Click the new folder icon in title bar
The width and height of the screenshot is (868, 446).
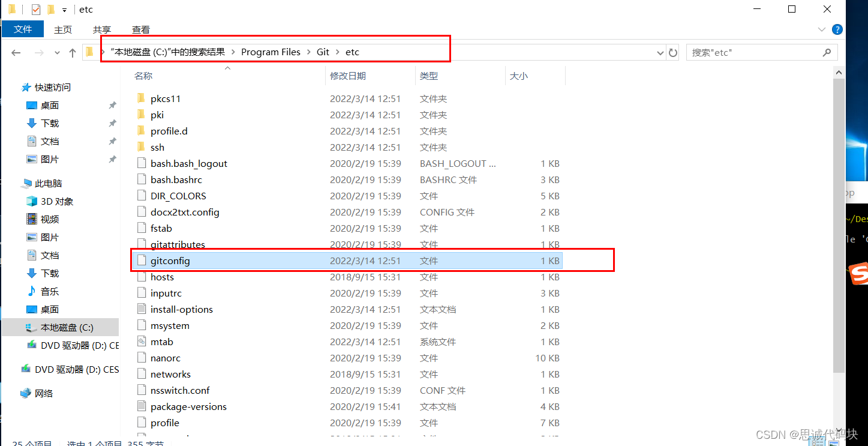tap(50, 10)
